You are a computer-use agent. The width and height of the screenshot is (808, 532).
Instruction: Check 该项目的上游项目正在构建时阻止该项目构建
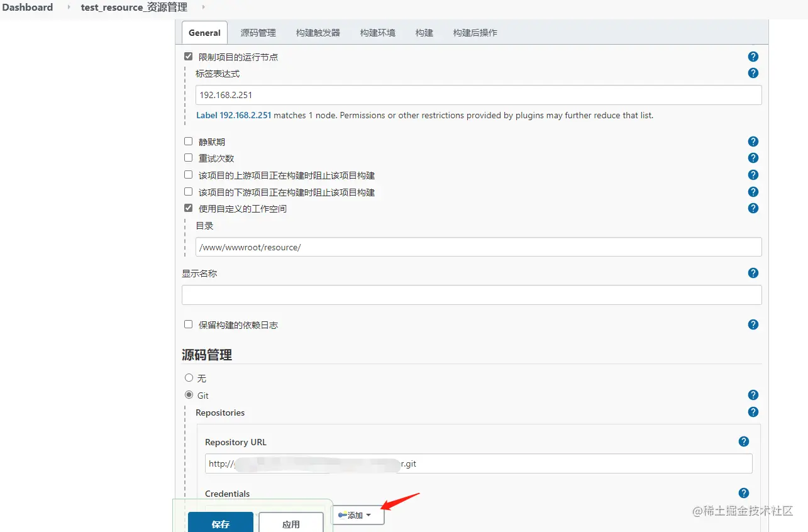click(x=188, y=175)
